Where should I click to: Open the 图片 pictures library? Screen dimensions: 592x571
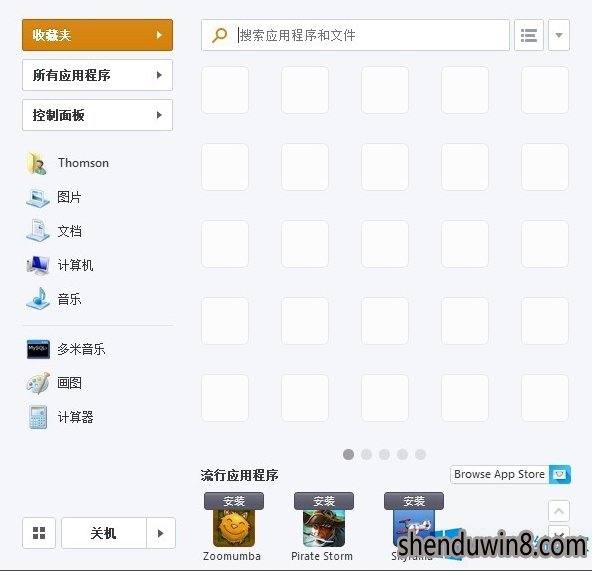click(x=54, y=197)
